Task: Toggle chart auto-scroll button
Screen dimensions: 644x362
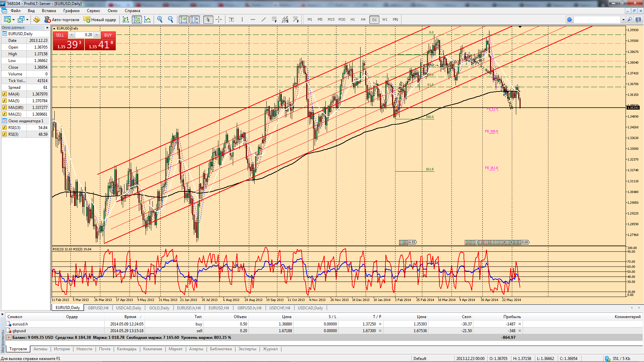Action: [x=184, y=19]
